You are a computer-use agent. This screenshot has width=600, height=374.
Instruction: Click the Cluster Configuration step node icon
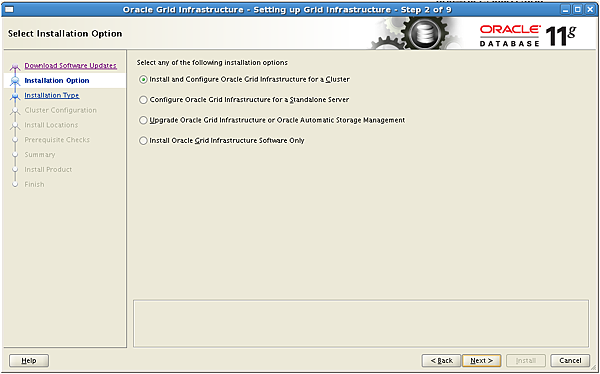pos(15,111)
